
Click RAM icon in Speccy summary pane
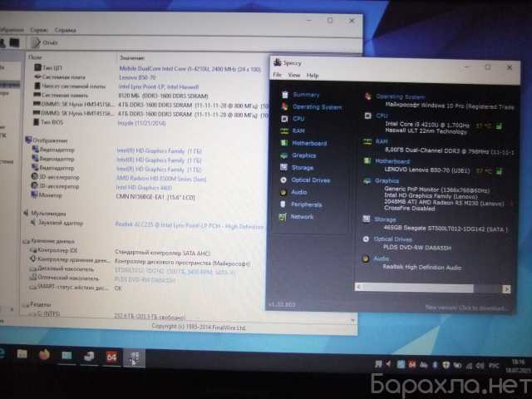367,141
